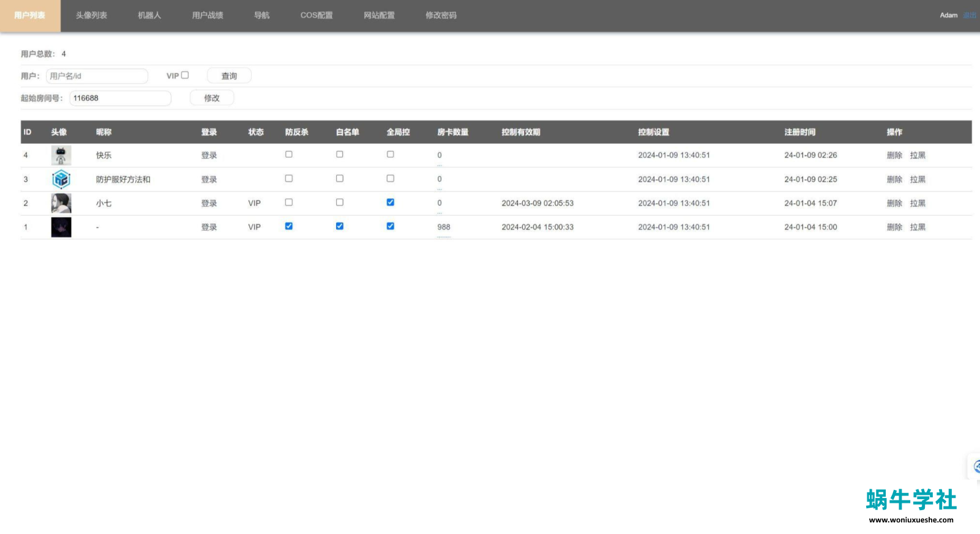Focus the 用户名/id search field
Image resolution: width=980 pixels, height=534 pixels.
(97, 76)
